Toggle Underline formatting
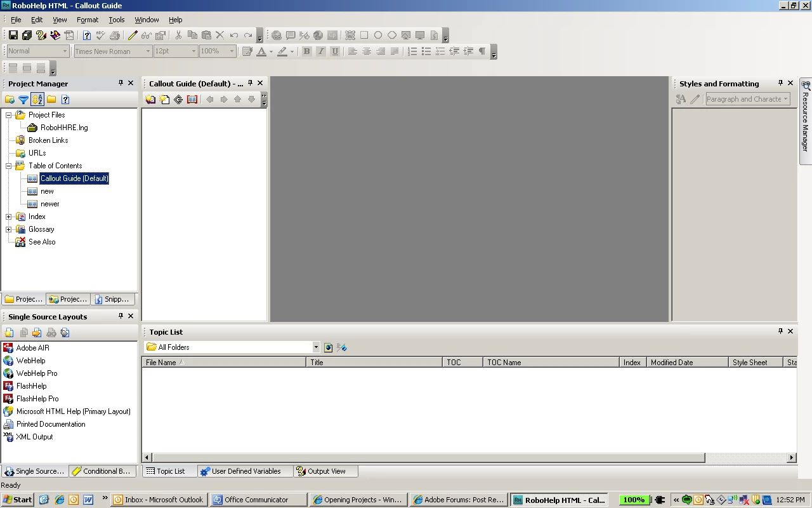Viewport: 812px width, 508px height. pos(335,51)
